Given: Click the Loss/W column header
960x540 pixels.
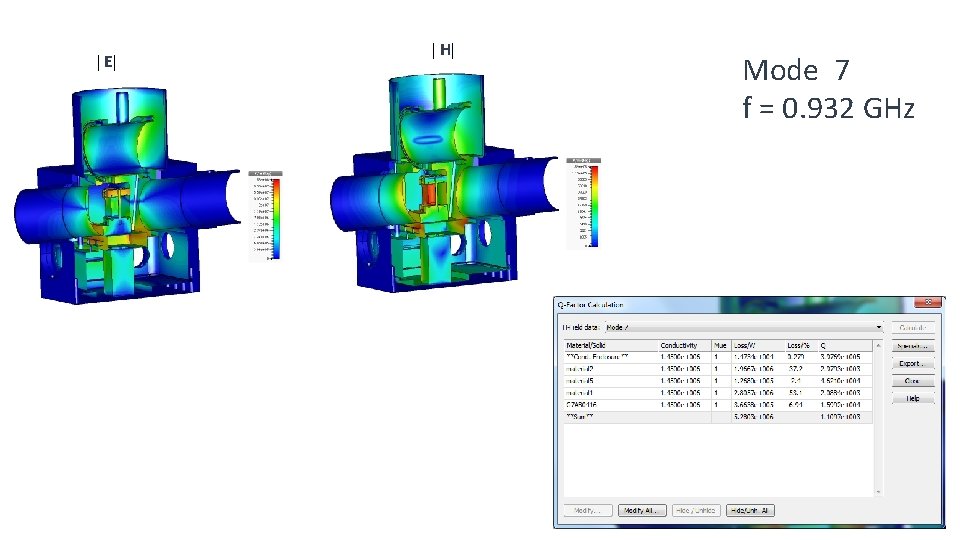Looking at the screenshot, I should coord(757,345).
